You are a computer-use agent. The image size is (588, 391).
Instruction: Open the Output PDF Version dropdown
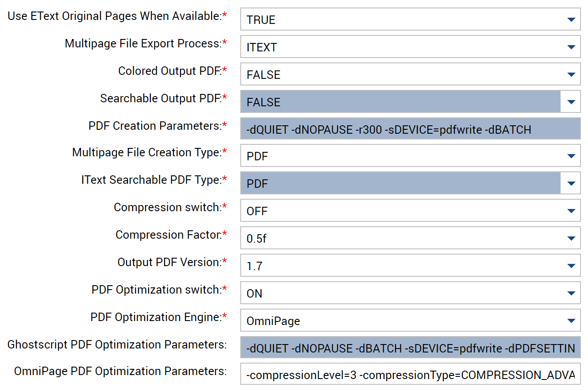[x=571, y=266]
